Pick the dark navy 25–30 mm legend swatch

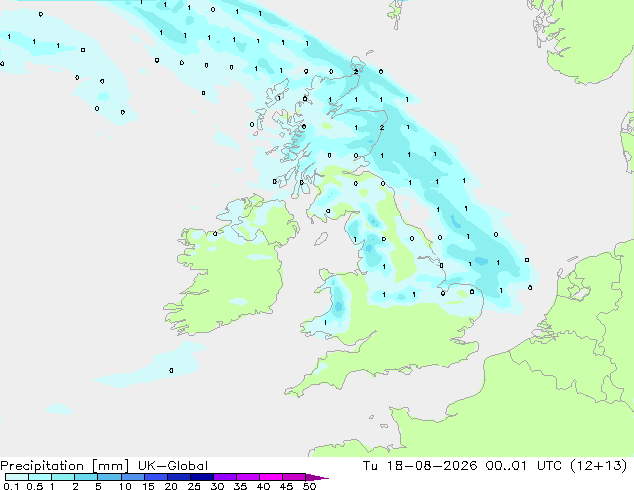(x=201, y=477)
